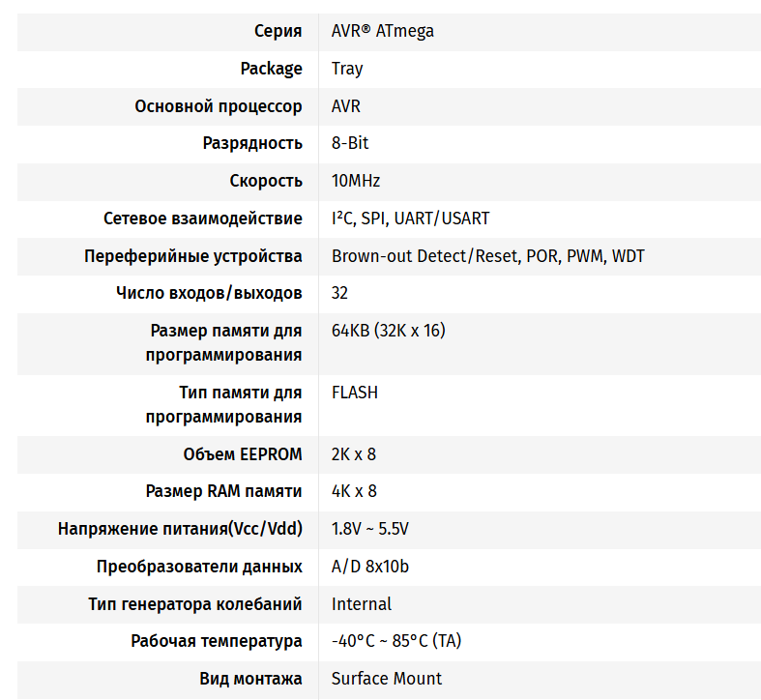Click the '10MHz' speed value
Image resolution: width=761 pixels, height=700 pixels.
[x=356, y=181]
